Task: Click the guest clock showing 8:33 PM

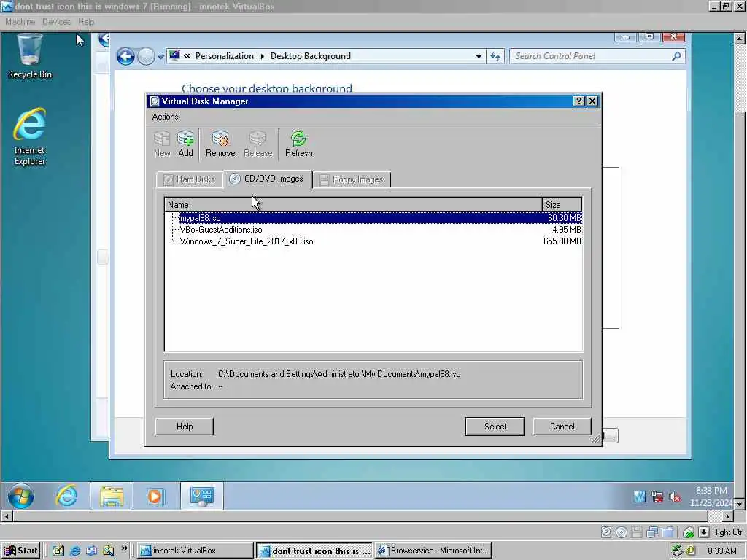Action: click(712, 496)
